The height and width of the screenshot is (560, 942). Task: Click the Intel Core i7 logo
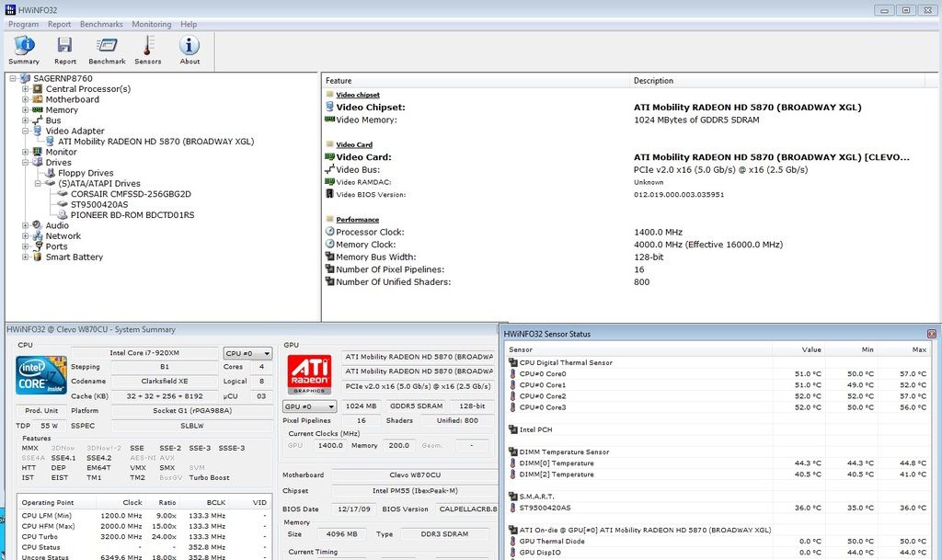click(x=41, y=375)
